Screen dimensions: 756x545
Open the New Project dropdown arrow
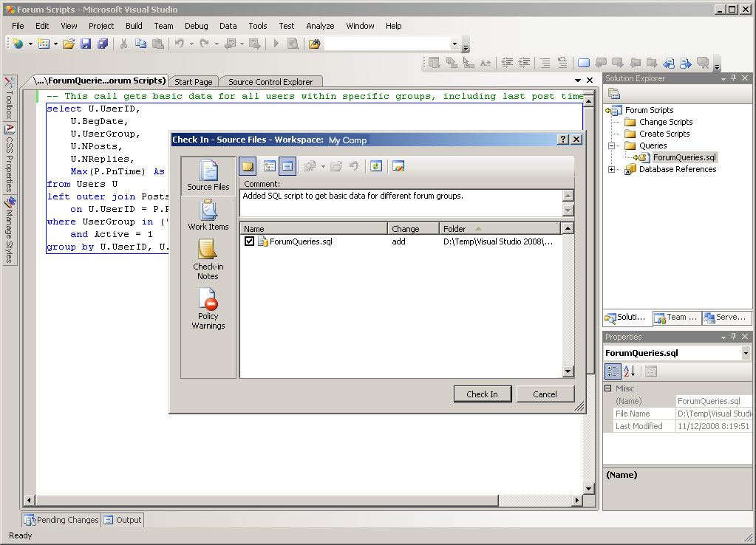tap(30, 44)
